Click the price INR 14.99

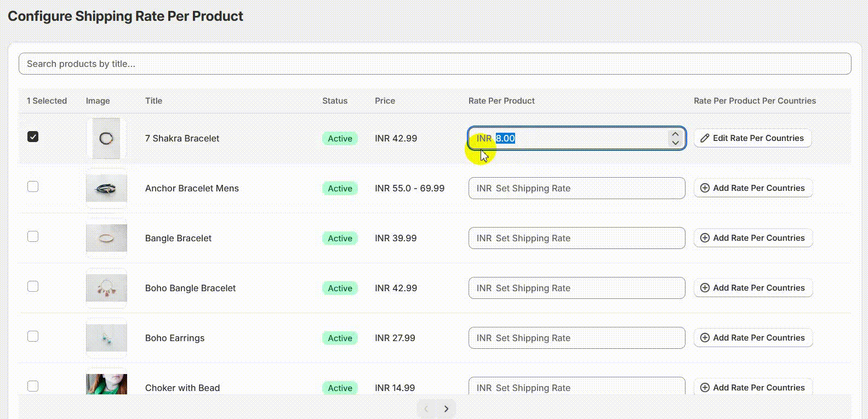tap(395, 388)
